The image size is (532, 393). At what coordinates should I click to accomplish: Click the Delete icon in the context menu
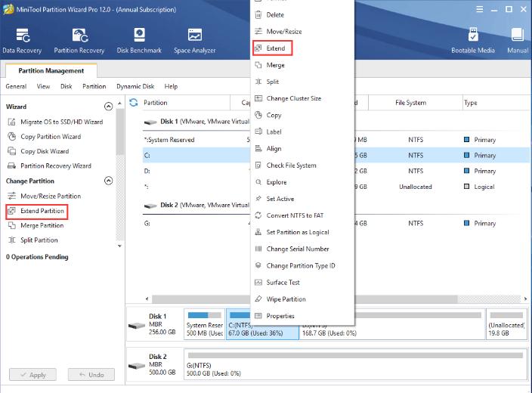point(258,14)
